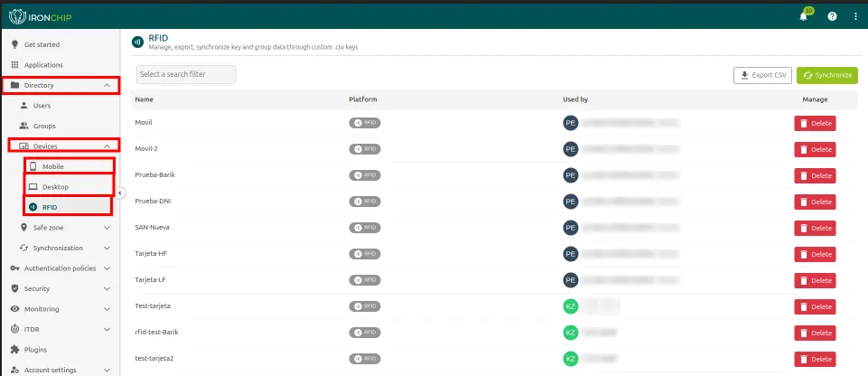The image size is (868, 376).
Task: Click the Get started lightbulb icon
Action: click(15, 44)
